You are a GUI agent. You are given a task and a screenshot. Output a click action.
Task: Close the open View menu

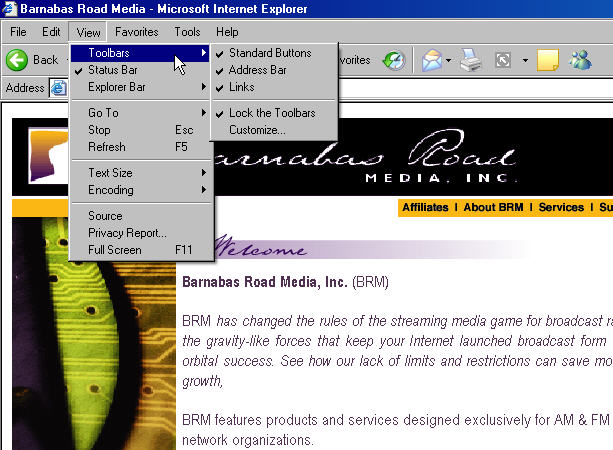coord(88,32)
